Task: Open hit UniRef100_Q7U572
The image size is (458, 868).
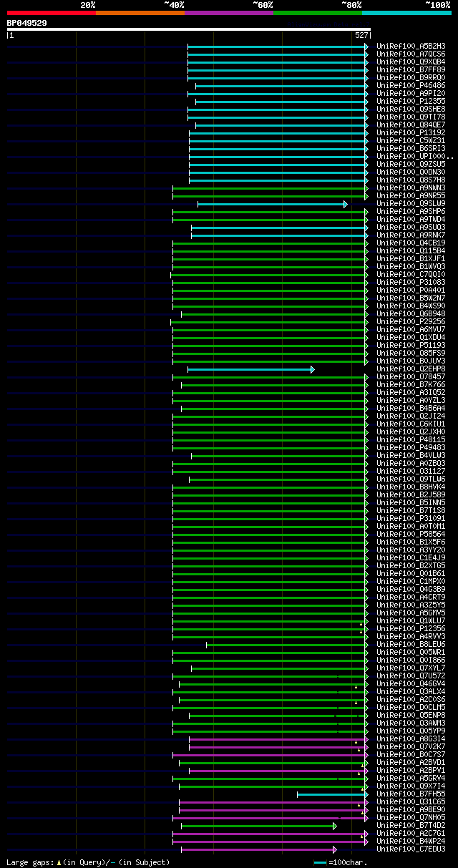Action: pyautogui.click(x=411, y=676)
